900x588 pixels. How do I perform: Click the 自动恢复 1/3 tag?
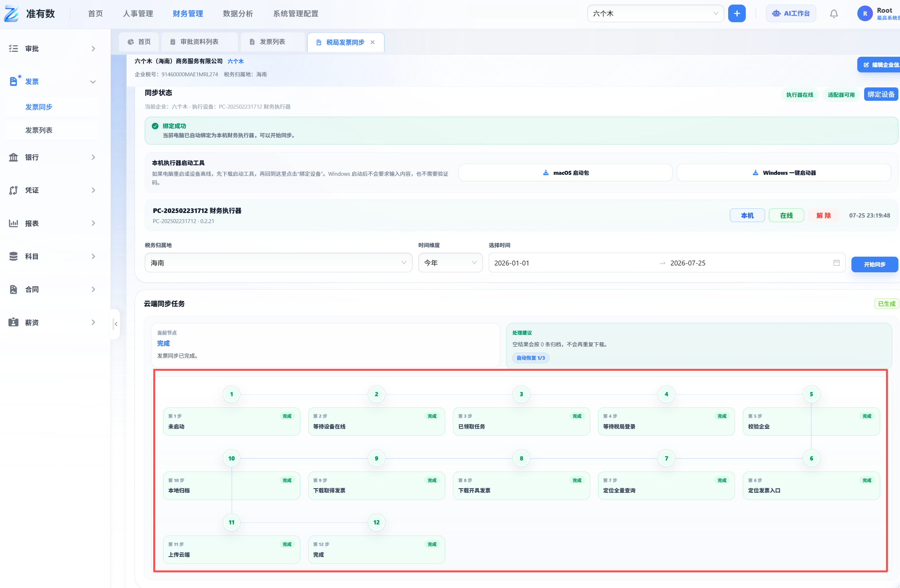(x=531, y=358)
